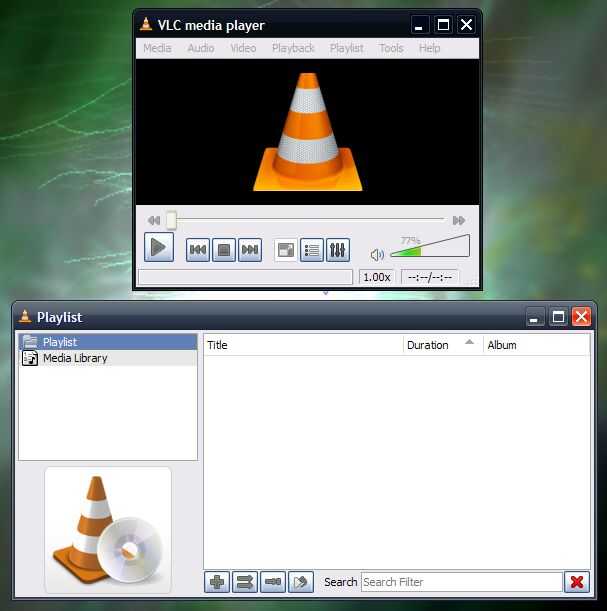Viewport: 607px width, 611px height.
Task: Maximize the VLC media player window
Action: pyautogui.click(x=443, y=25)
